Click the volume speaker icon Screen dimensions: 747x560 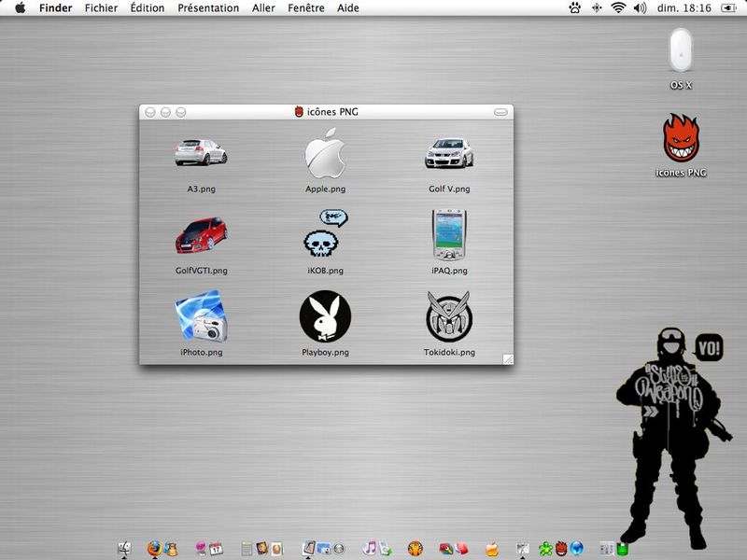click(640, 7)
